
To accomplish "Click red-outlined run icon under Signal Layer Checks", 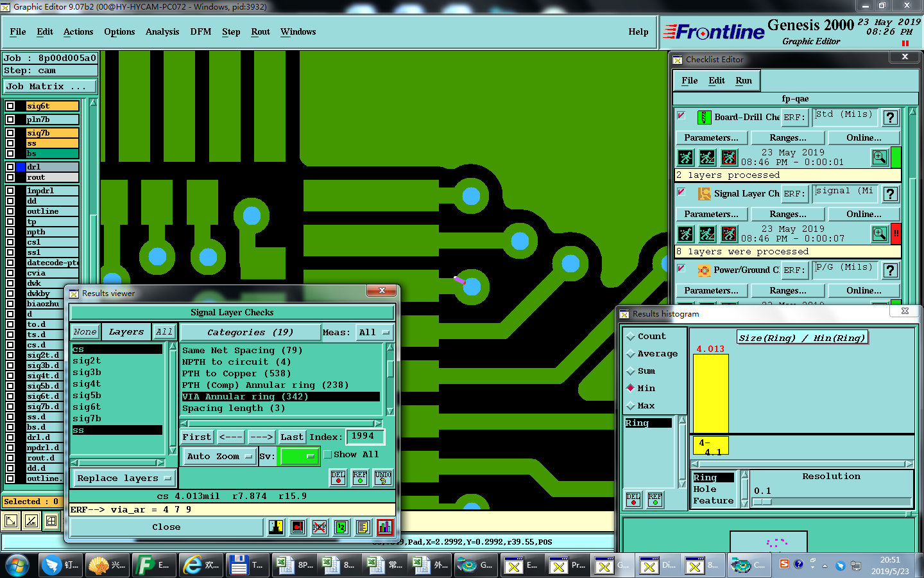I will click(x=729, y=234).
